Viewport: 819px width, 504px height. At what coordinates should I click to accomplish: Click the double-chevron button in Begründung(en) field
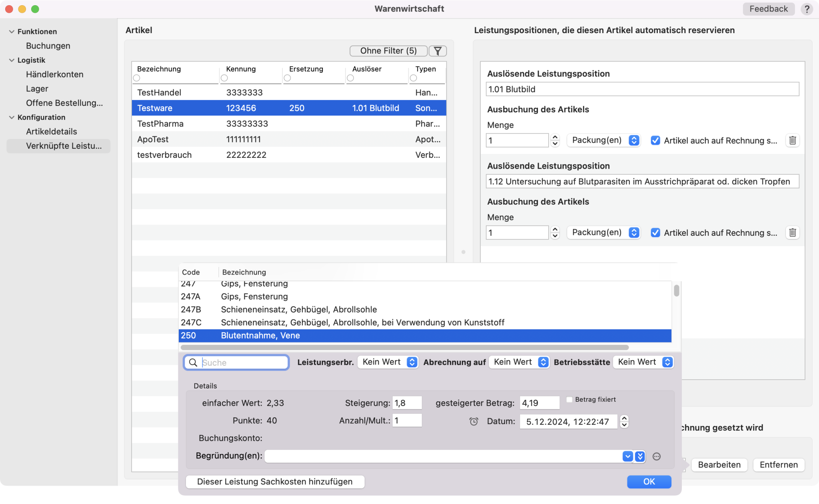pos(640,456)
